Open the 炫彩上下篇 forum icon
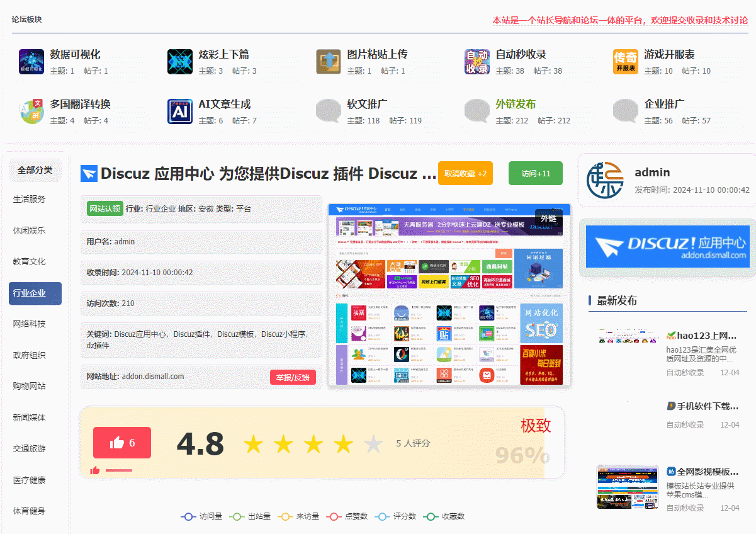 (180, 62)
